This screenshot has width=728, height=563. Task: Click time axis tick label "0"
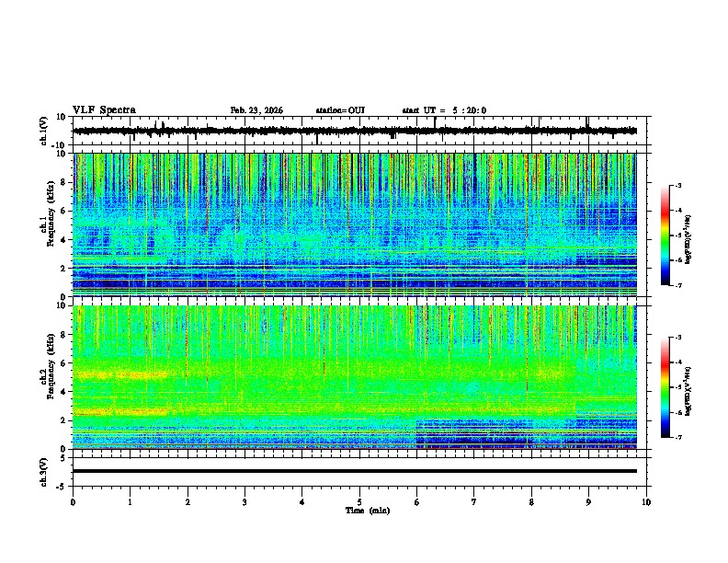pyautogui.click(x=73, y=502)
